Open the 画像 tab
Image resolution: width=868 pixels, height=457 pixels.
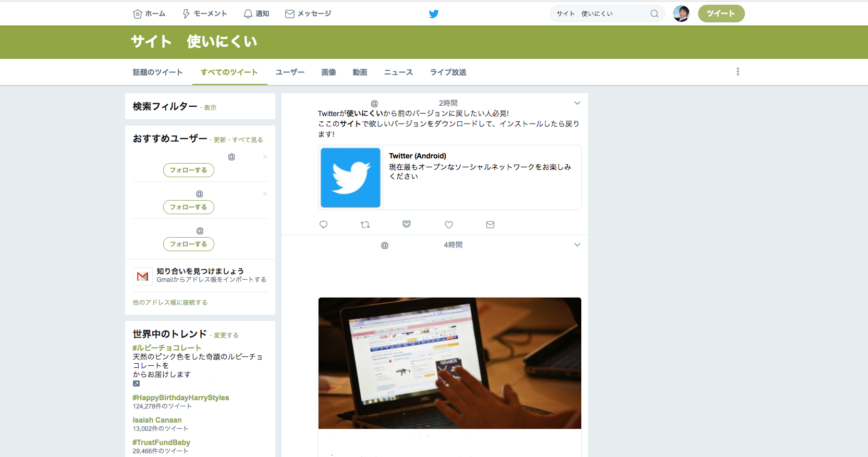click(x=328, y=72)
